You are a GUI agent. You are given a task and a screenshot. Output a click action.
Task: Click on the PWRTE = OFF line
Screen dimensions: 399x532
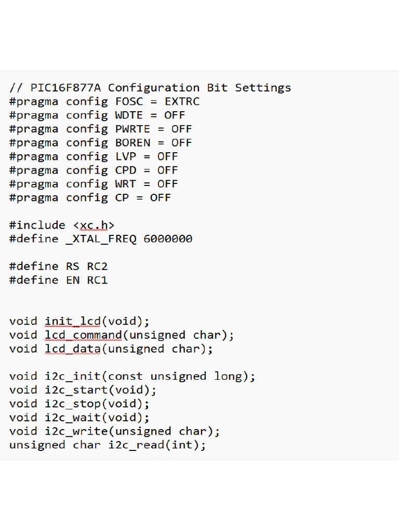pos(101,129)
